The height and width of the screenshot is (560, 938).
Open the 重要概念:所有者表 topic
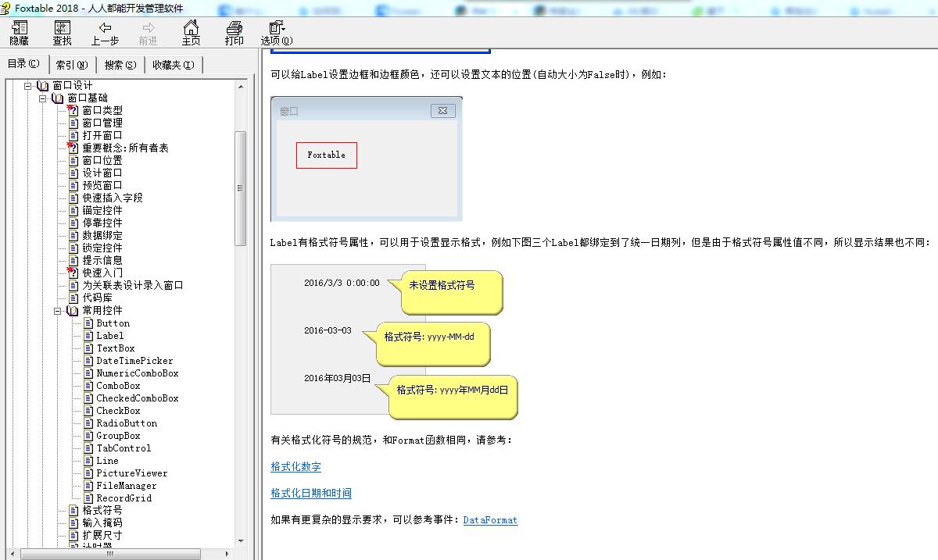tap(125, 148)
